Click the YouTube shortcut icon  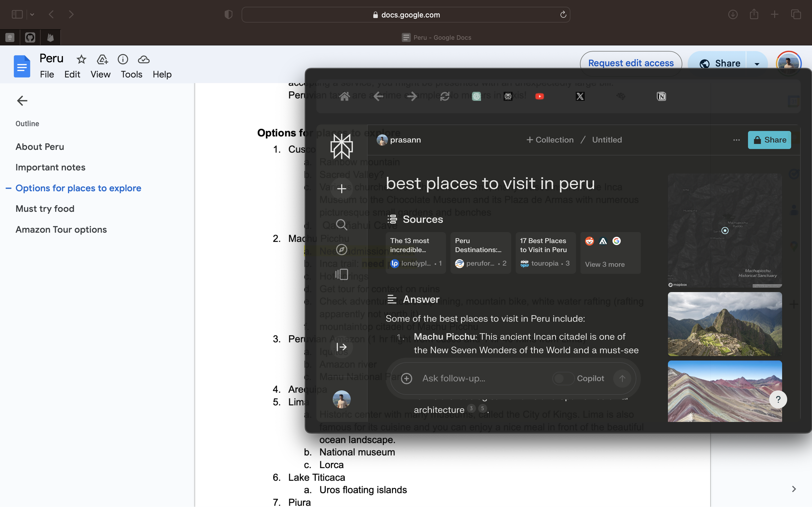click(x=539, y=97)
